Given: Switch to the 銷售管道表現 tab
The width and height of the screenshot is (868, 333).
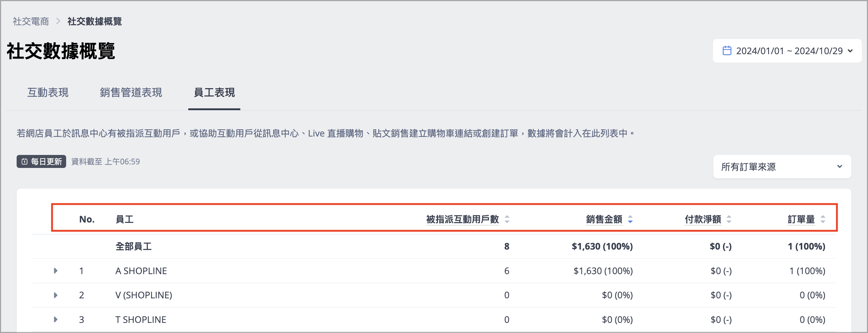Looking at the screenshot, I should (131, 92).
